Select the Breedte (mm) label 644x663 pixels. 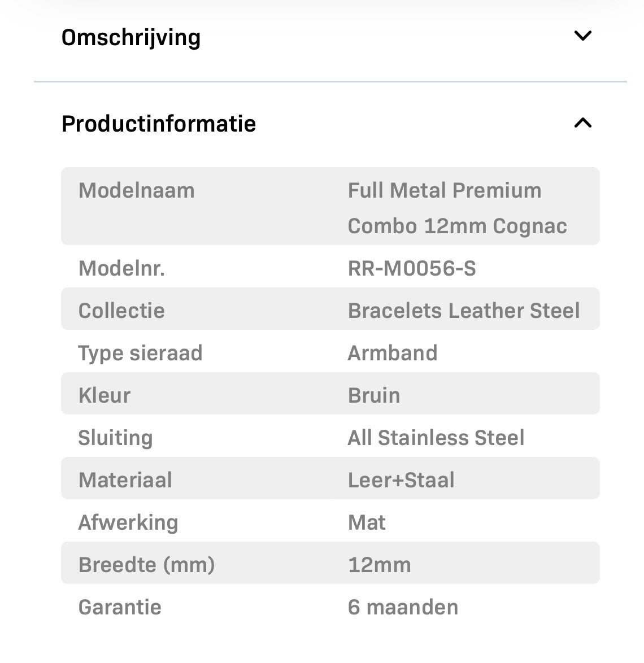click(146, 565)
